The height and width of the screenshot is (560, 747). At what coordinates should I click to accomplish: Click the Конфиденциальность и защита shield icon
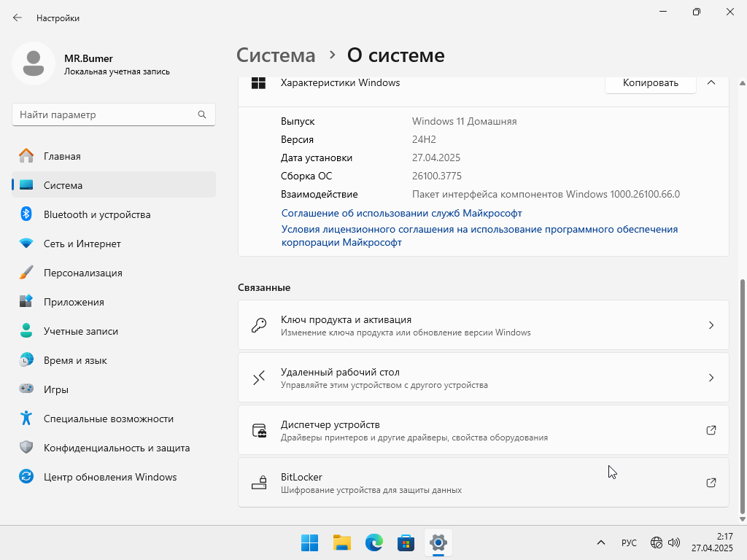point(26,448)
